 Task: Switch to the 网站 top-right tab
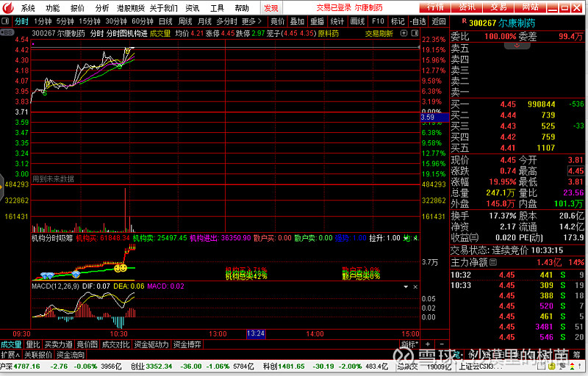tap(530, 7)
